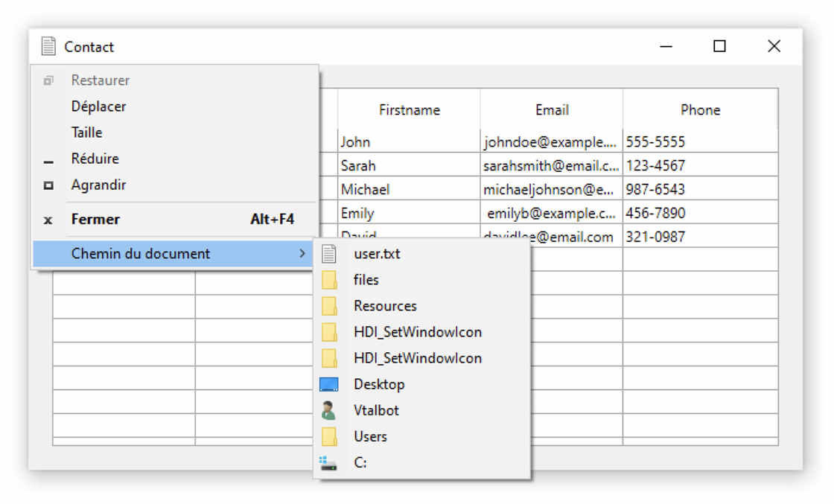Select the cell containing 'Michael'
Image resolution: width=834 pixels, height=504 pixels.
409,189
